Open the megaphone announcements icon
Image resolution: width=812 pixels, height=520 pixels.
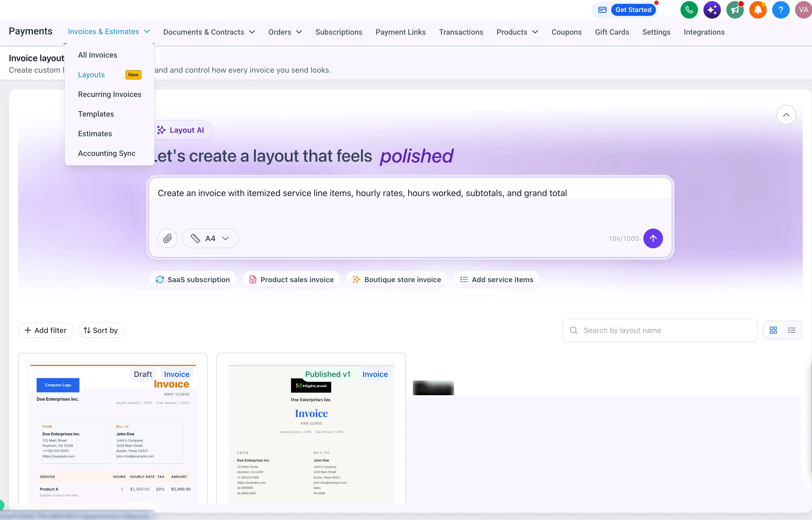[x=735, y=10]
